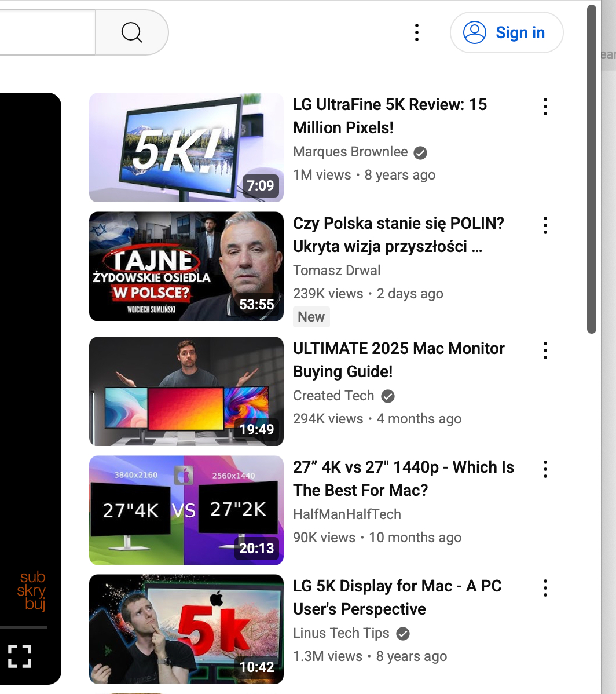Open video title LG UltraFine 5K Review
This screenshot has height=694, width=616.
[390, 116]
